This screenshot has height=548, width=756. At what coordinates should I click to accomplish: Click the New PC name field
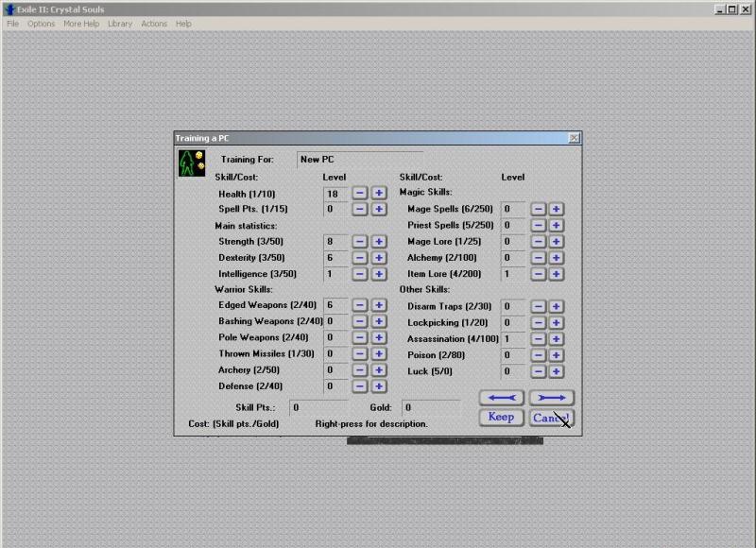(359, 160)
